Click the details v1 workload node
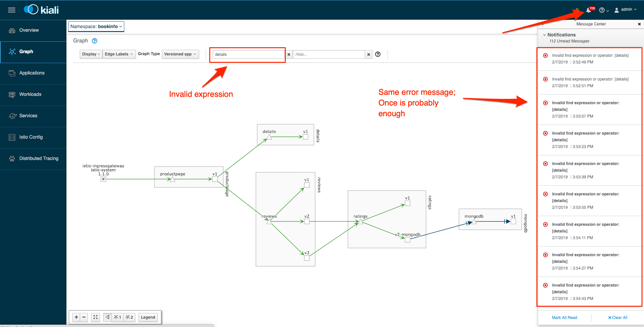 306,137
